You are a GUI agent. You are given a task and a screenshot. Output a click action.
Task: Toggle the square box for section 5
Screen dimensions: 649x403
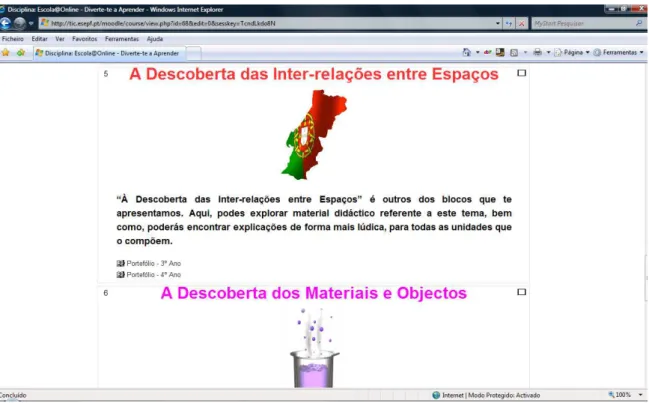pyautogui.click(x=522, y=73)
